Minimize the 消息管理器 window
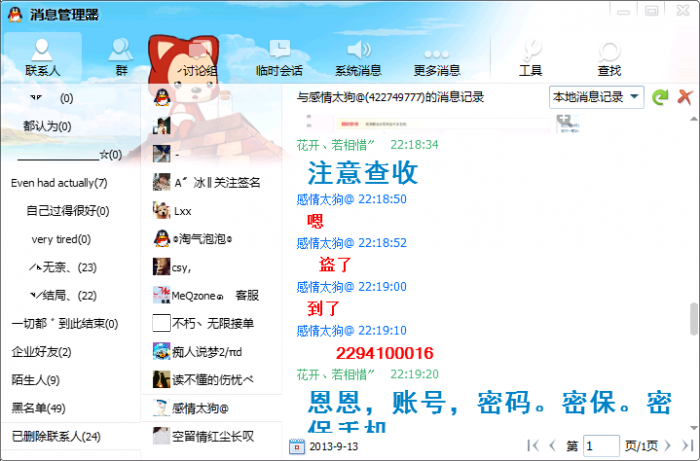700x461 pixels. pos(624,11)
